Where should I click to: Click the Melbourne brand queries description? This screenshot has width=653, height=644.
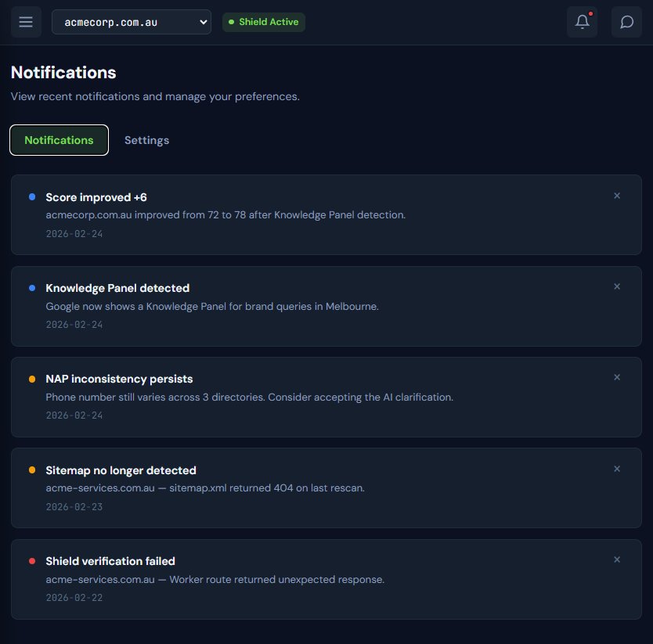[x=212, y=307]
